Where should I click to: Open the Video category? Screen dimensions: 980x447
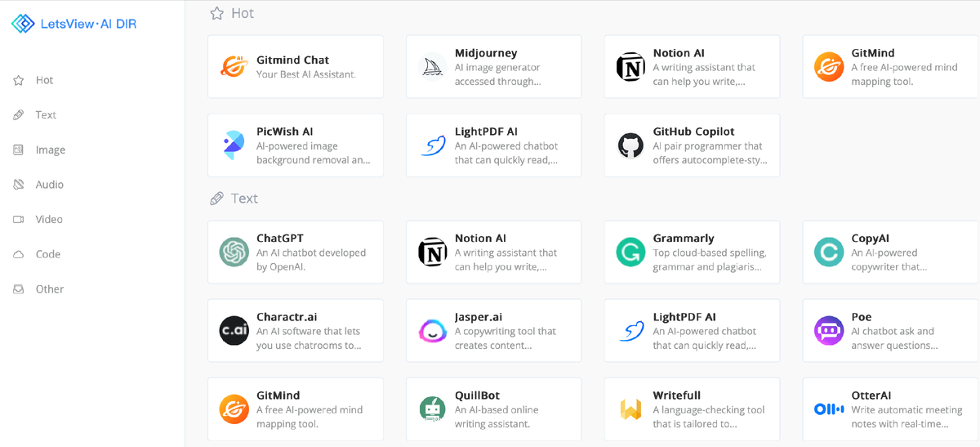[x=49, y=219]
